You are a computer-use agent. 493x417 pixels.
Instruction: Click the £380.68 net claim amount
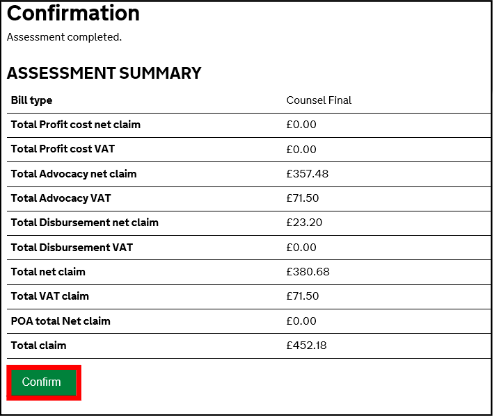pyautogui.click(x=308, y=272)
